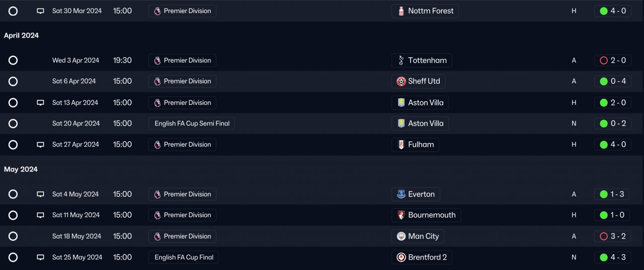
Task: Open English FA Cup Semi Final competition
Action: coord(191,123)
